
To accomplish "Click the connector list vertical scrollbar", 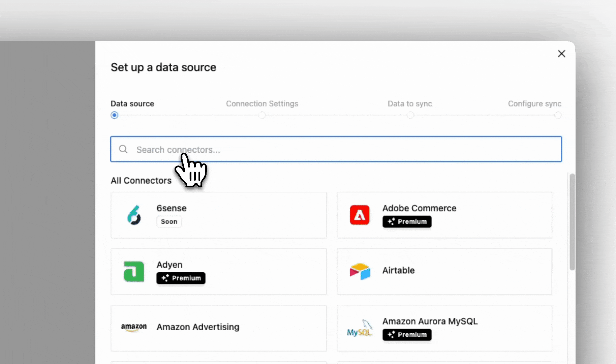I will click(572, 222).
